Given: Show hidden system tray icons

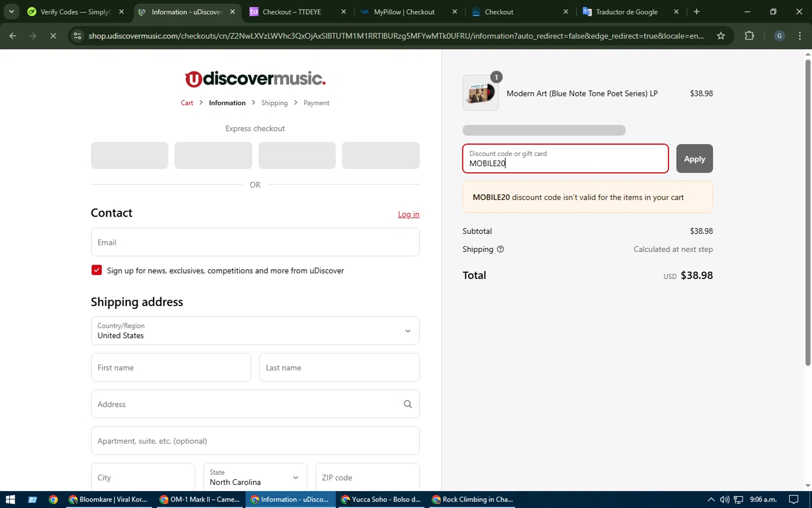Looking at the screenshot, I should [x=711, y=499].
